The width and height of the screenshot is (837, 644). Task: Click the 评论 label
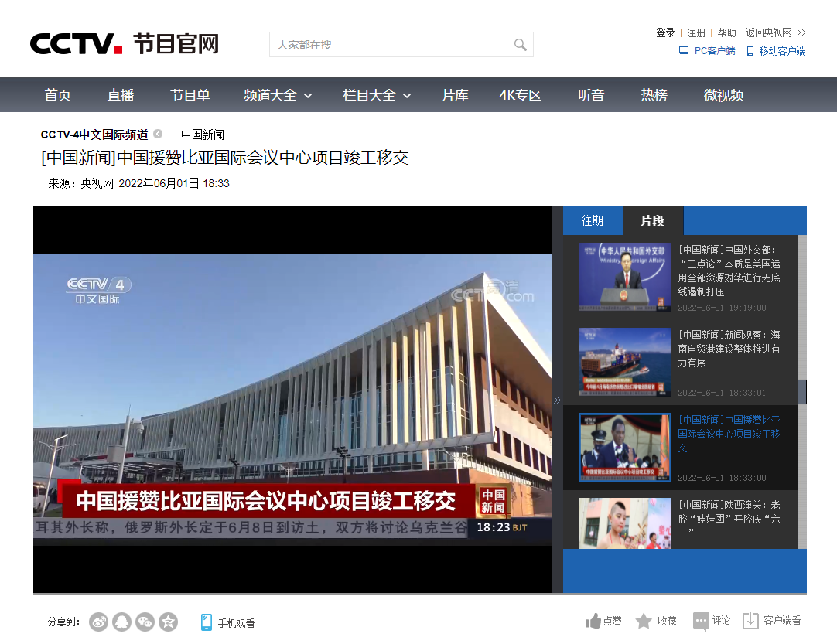click(721, 620)
